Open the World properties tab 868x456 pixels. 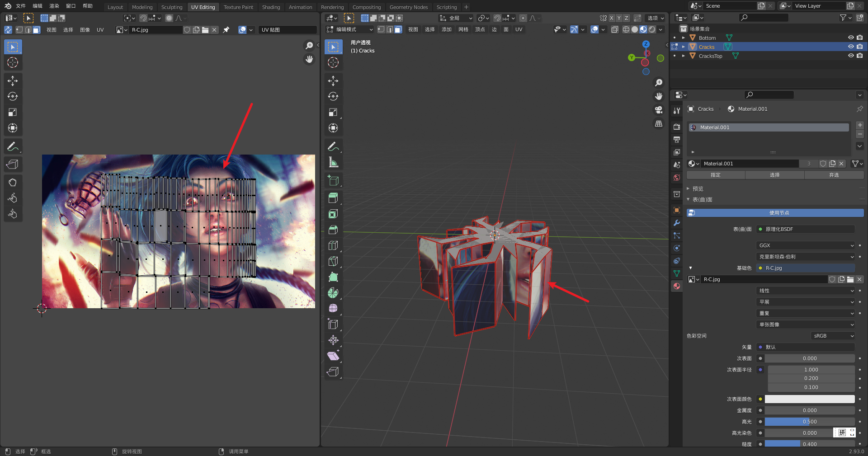(x=677, y=178)
